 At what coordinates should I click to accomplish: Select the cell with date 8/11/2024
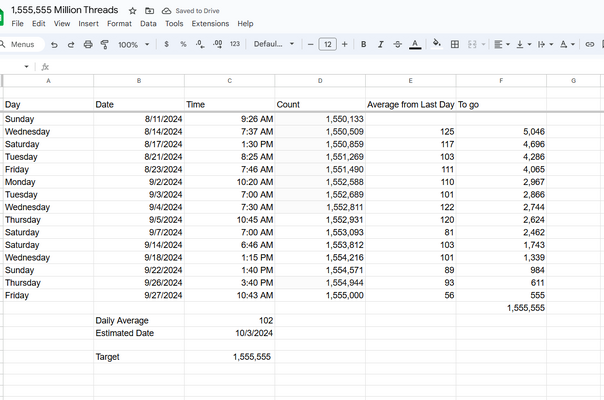click(139, 119)
